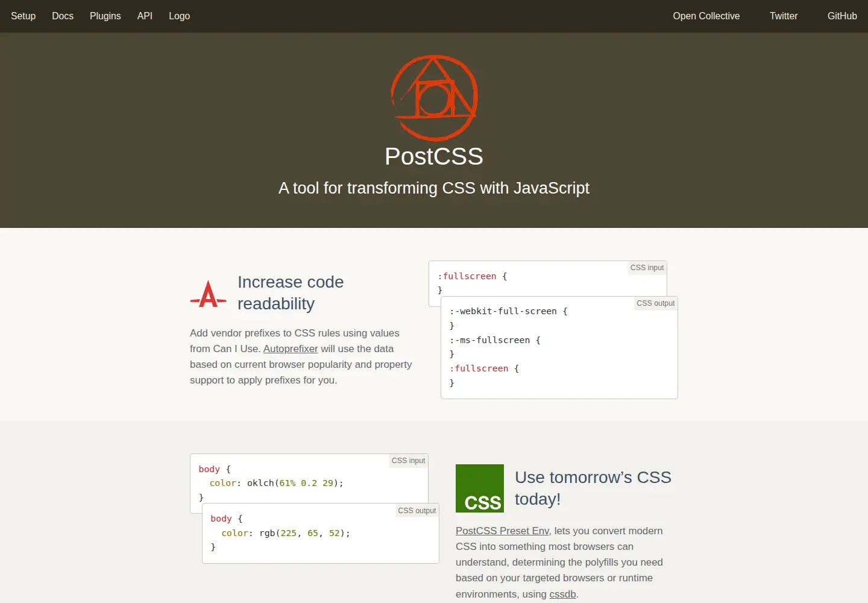Click the tagline 'A tool for transforming CSS with JavaScript'

434,188
